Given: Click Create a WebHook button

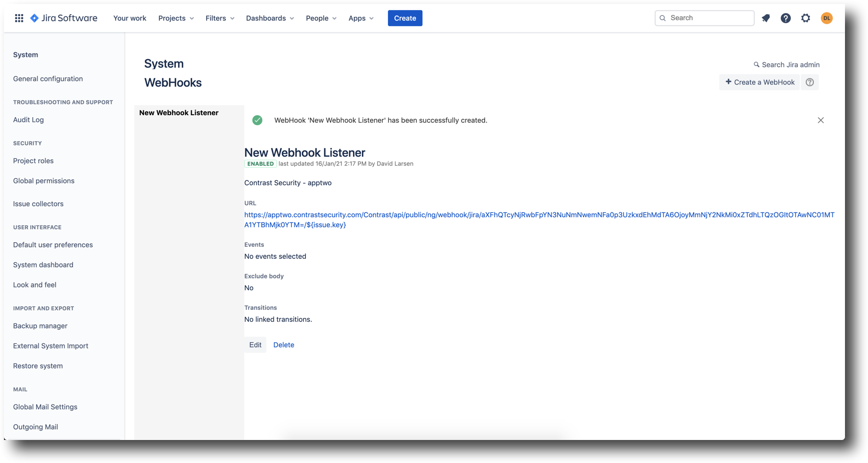Looking at the screenshot, I should (759, 82).
